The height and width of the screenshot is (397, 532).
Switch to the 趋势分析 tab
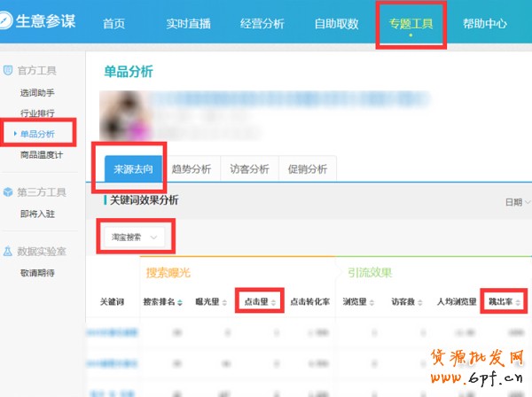pos(192,169)
